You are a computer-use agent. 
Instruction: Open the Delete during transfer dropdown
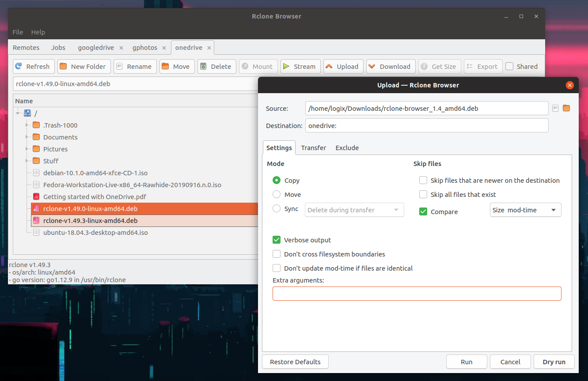(x=354, y=210)
